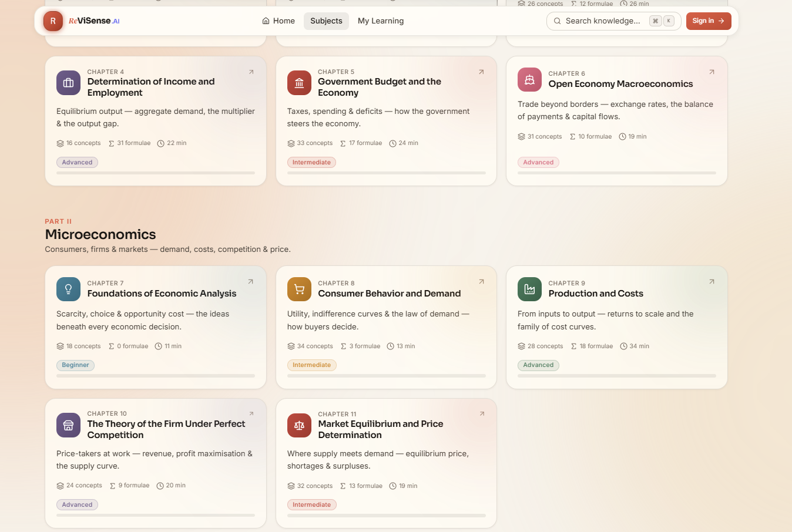Click Intermediate badge on Chapter 8
Viewport: 792px width, 532px height.
[311, 365]
